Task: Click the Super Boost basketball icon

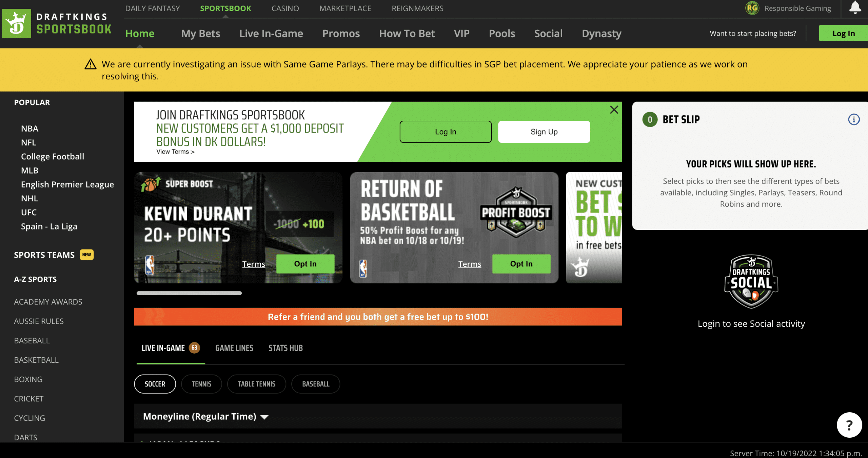Action: [150, 184]
